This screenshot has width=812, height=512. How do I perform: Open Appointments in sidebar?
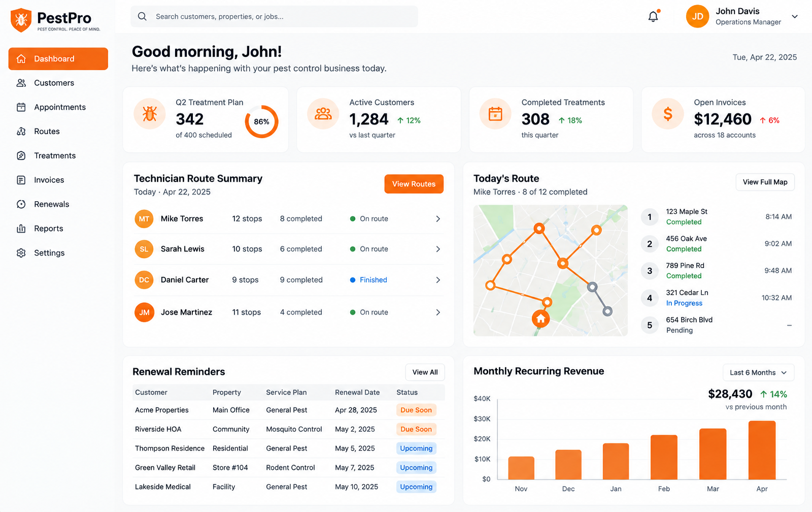coord(58,107)
